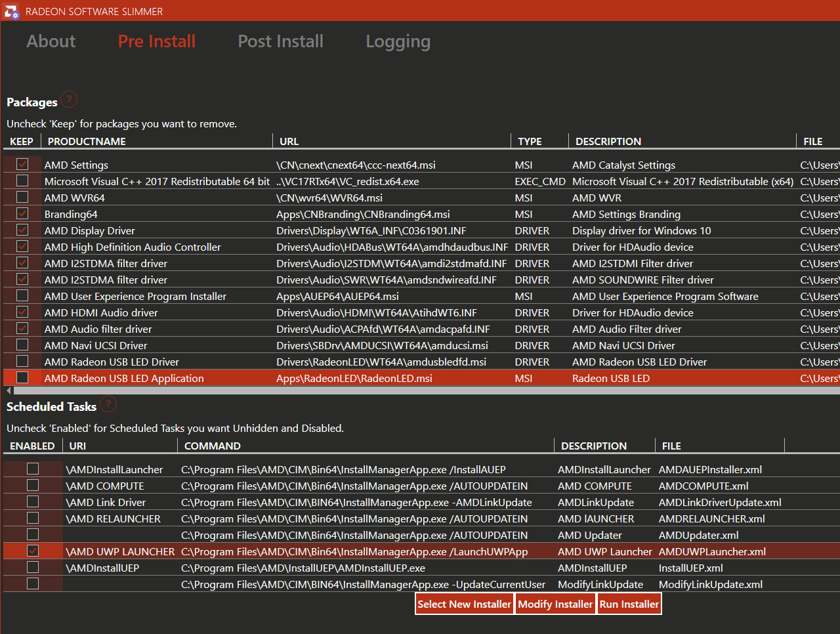Click 'Apps\AUEP64\AUEP64.msi' URL cell
This screenshot has height=634, width=840.
337,296
